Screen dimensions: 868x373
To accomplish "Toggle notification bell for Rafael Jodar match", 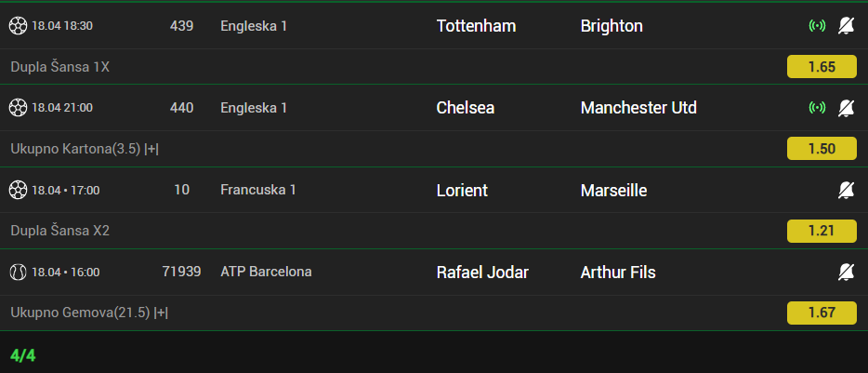I will [x=846, y=273].
